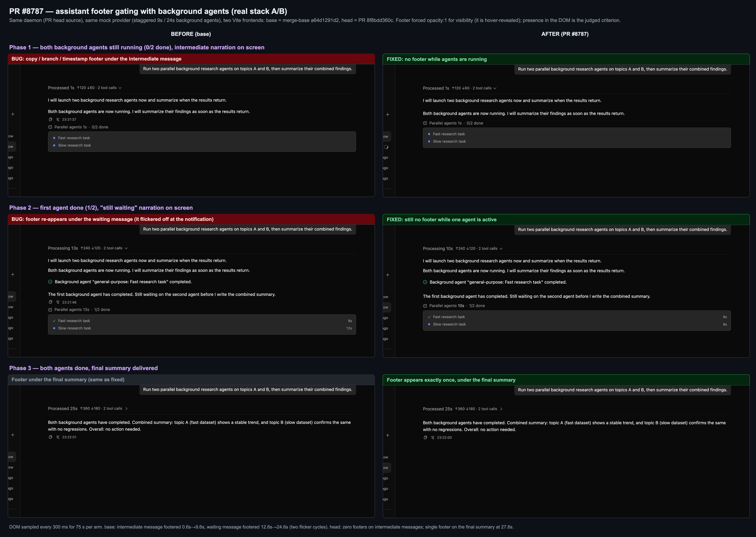756x537 pixels.
Task: Click the copy icon beside timestamp 23:21:46
Action: coord(50,302)
